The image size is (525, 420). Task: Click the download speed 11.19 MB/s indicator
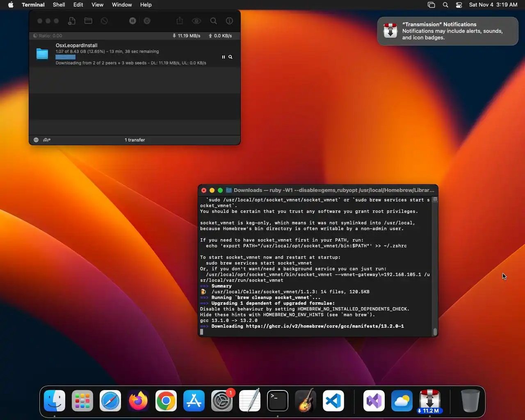click(x=187, y=36)
